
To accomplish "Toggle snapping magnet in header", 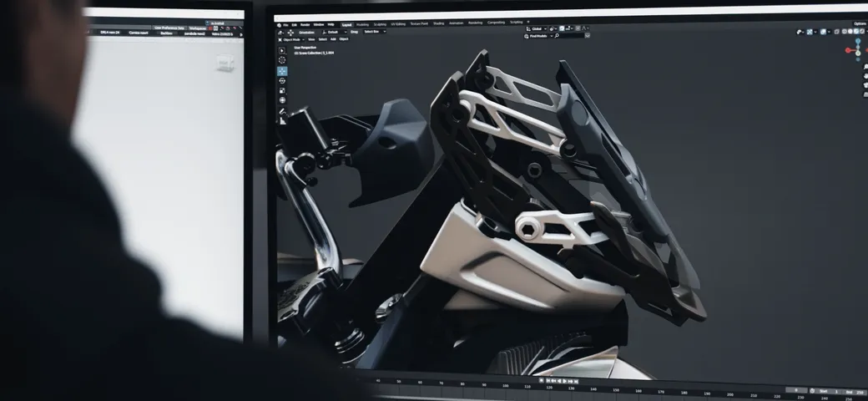I will [x=562, y=28].
